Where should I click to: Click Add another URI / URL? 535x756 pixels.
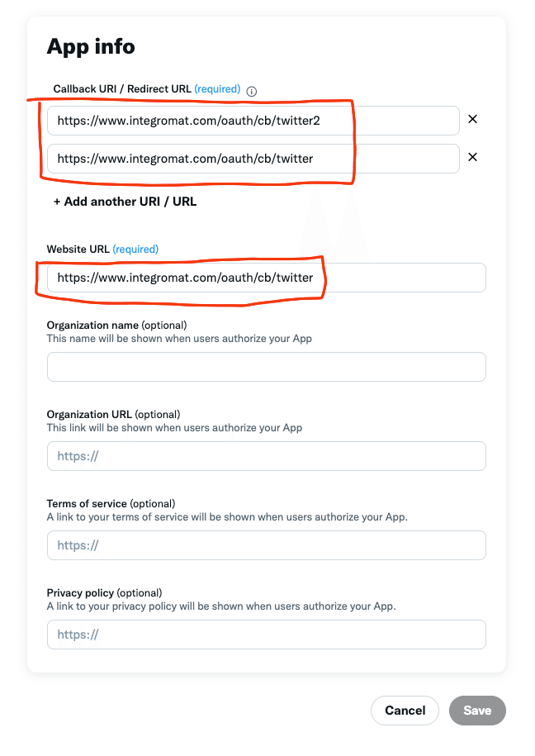point(125,202)
